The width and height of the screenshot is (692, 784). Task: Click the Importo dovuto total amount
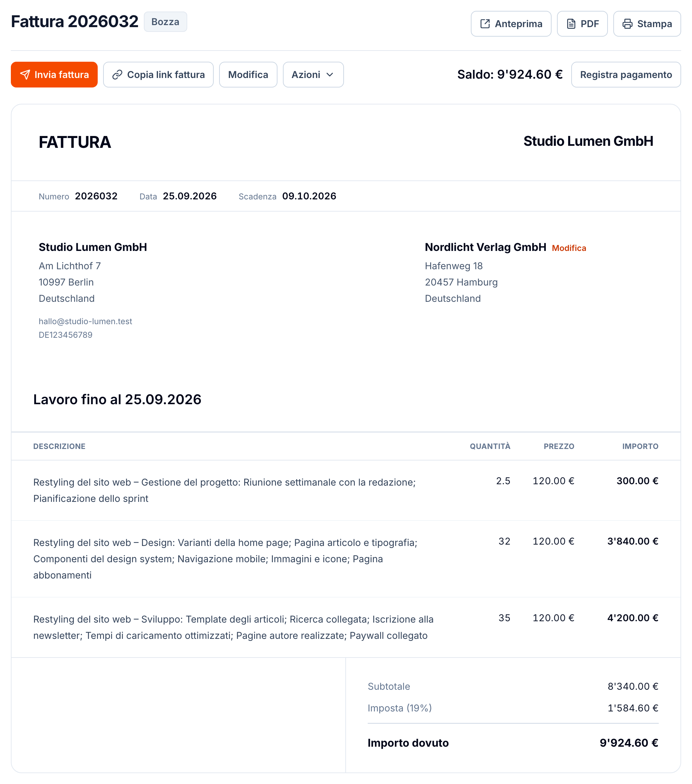629,743
